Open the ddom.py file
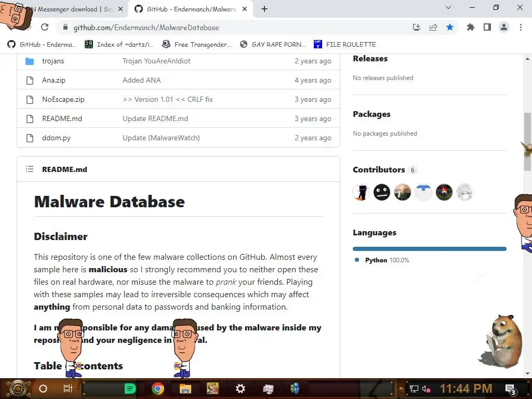The image size is (532, 399). [x=56, y=138]
